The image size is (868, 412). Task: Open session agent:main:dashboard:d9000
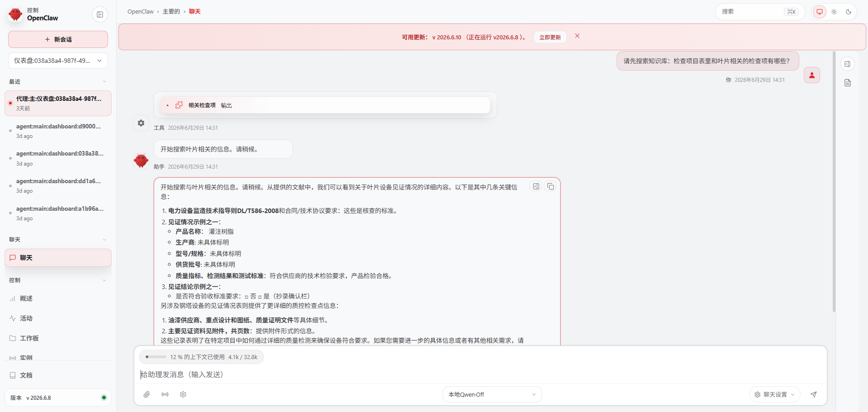[58, 131]
